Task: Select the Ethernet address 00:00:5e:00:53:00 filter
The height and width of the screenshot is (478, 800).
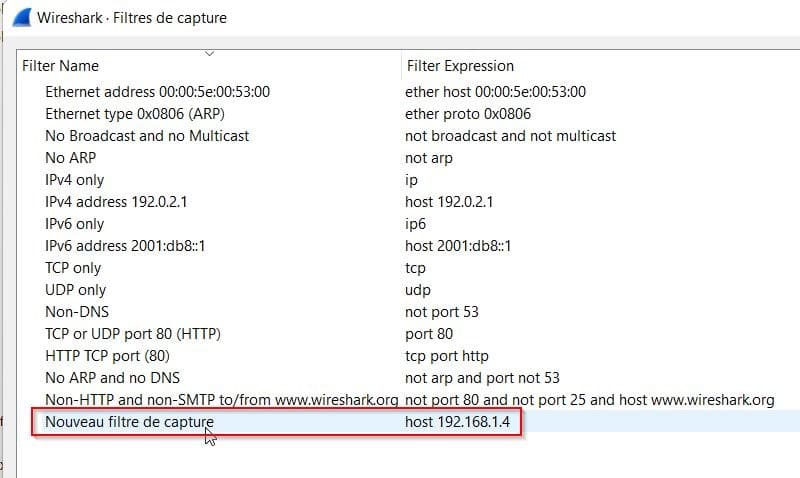Action: (157, 92)
